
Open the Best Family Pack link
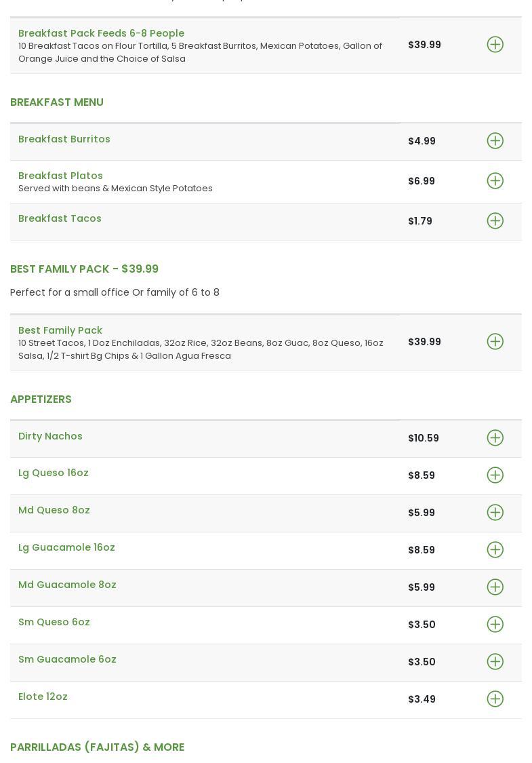click(x=60, y=330)
